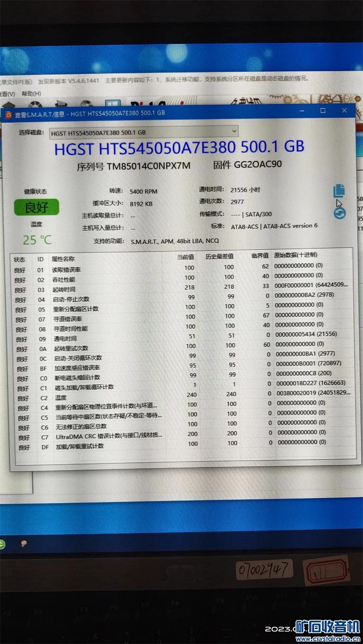Click the 当前值 column header
Viewport: 363px width, 644px height.
(x=186, y=257)
